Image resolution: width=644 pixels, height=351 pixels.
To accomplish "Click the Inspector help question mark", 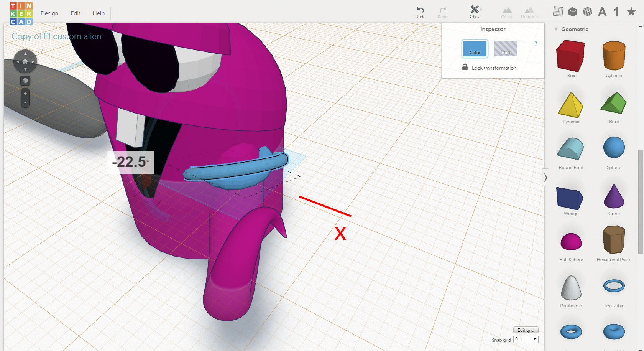I will 536,43.
